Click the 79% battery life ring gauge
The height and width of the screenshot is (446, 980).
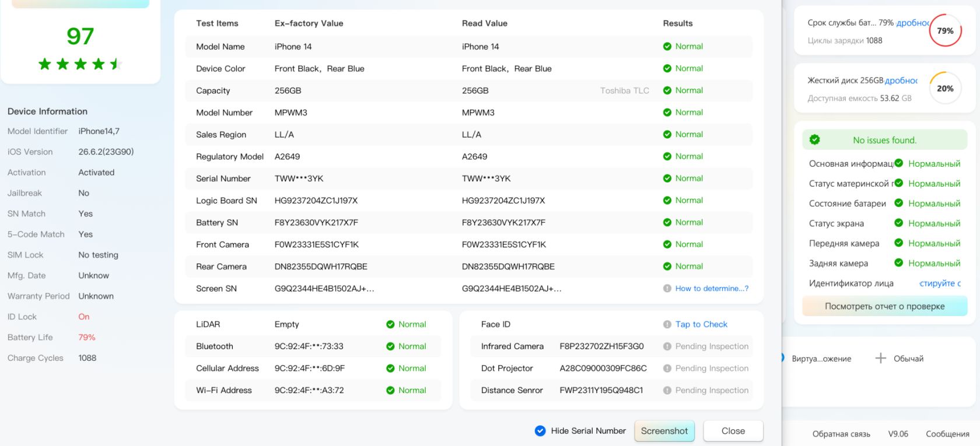coord(945,31)
